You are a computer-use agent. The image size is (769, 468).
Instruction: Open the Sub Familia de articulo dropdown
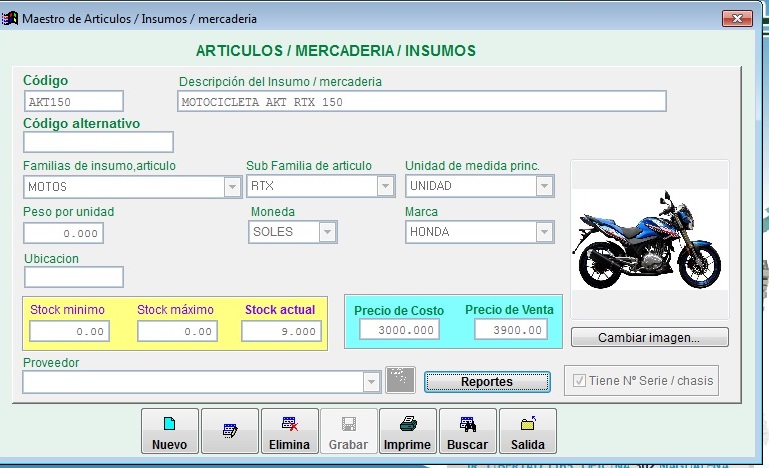(x=385, y=186)
